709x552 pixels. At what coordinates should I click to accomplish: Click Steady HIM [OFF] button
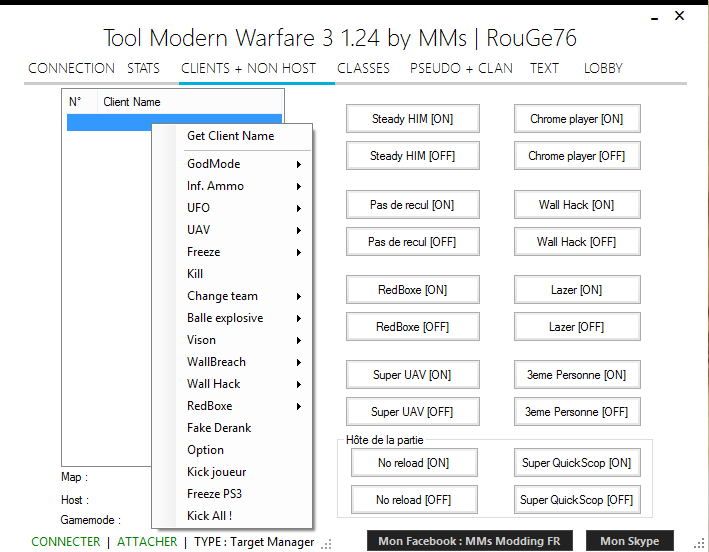412,156
